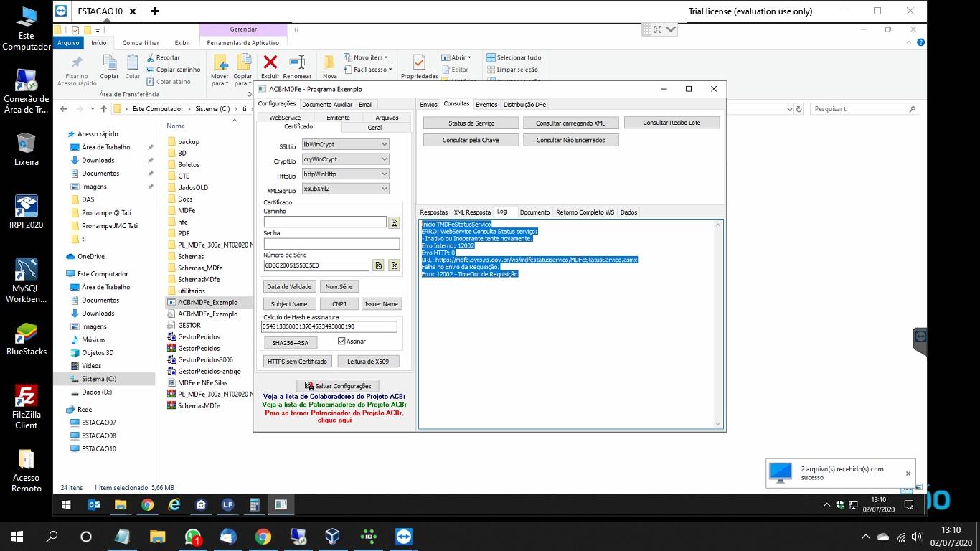Select FileZilla Client desktop icon
Screen dimensions: 980x551
(x=26, y=407)
